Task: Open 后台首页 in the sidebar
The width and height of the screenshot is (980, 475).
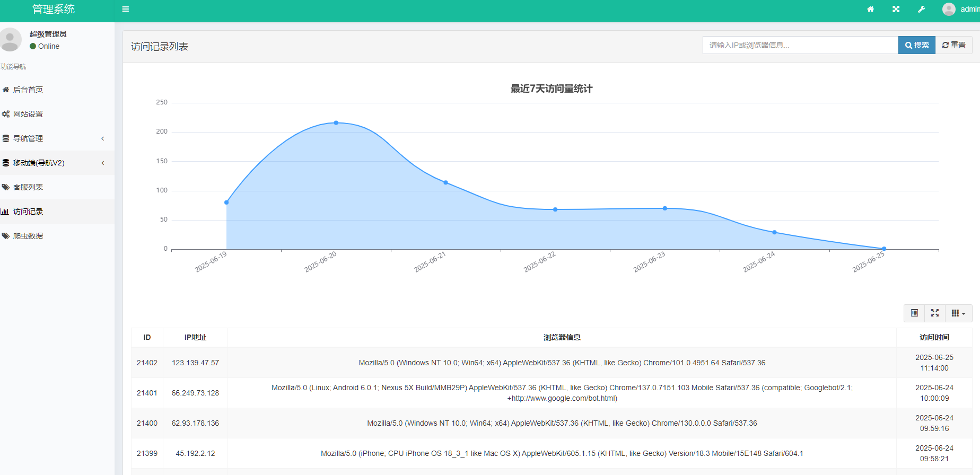Action: (28, 90)
